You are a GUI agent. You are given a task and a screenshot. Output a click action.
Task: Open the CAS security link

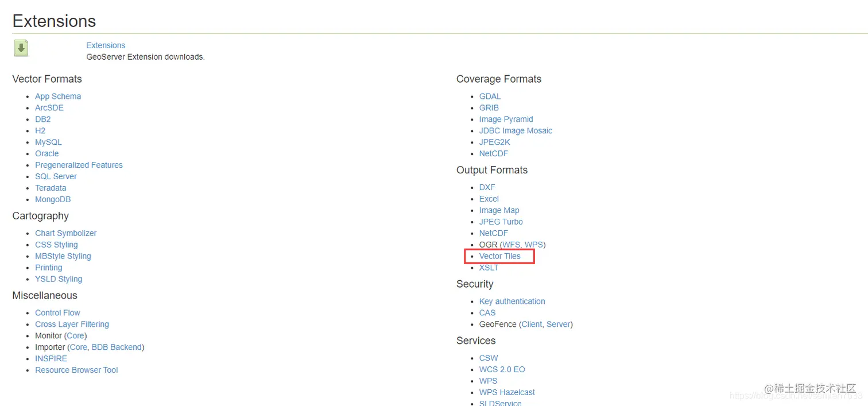tap(487, 313)
